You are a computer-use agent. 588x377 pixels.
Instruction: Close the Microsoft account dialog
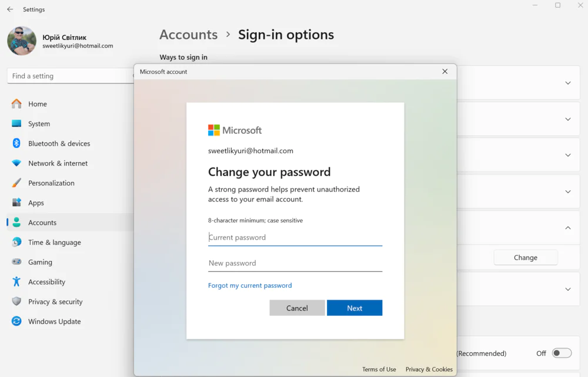pos(445,72)
